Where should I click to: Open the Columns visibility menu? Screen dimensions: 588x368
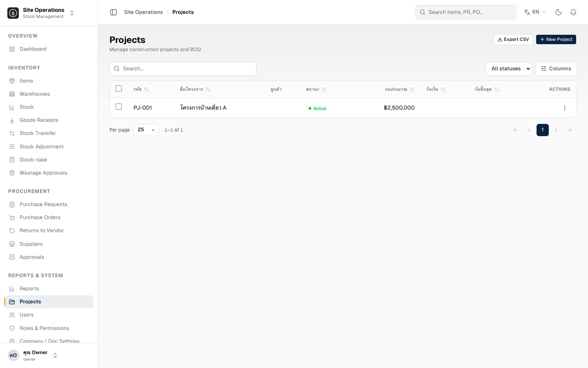tap(556, 69)
